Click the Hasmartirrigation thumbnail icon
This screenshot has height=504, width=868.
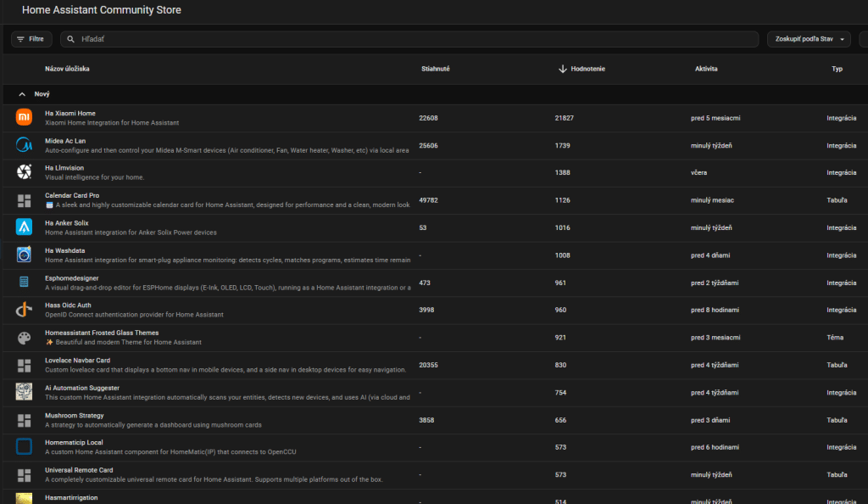24,498
